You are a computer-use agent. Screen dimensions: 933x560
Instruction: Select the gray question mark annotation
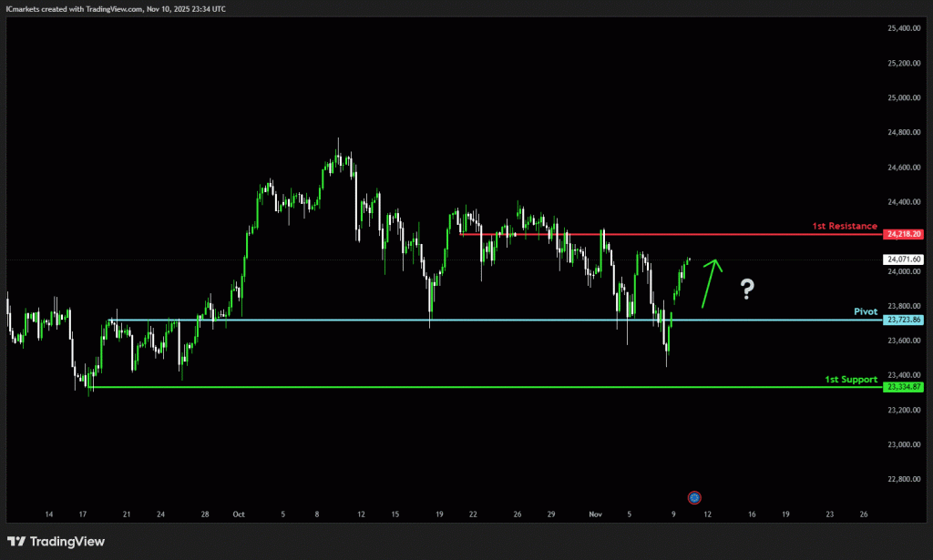tap(747, 290)
